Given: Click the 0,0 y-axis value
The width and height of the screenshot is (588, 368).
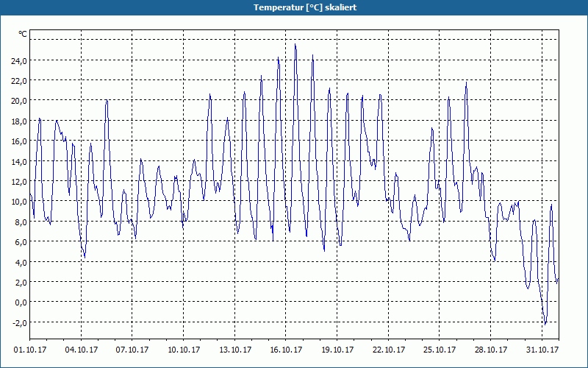Looking at the screenshot, I should point(21,302).
